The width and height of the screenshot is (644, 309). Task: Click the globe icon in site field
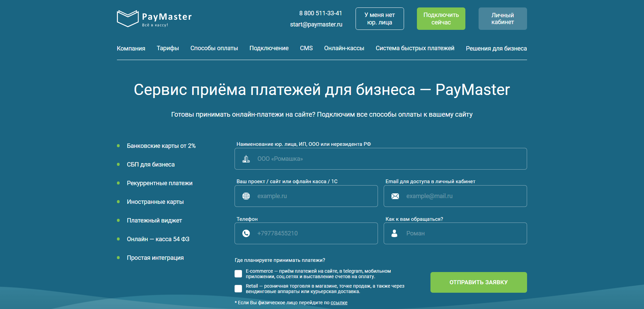[246, 196]
